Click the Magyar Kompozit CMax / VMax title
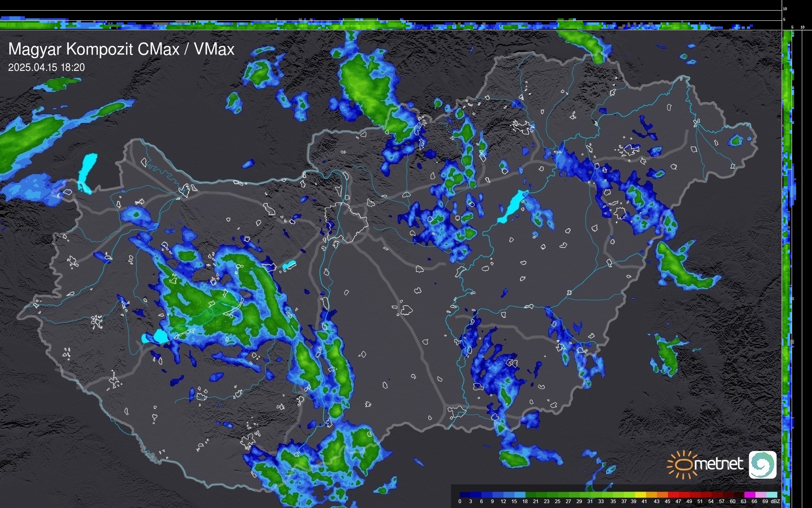Image resolution: width=812 pixels, height=508 pixels. click(x=121, y=49)
